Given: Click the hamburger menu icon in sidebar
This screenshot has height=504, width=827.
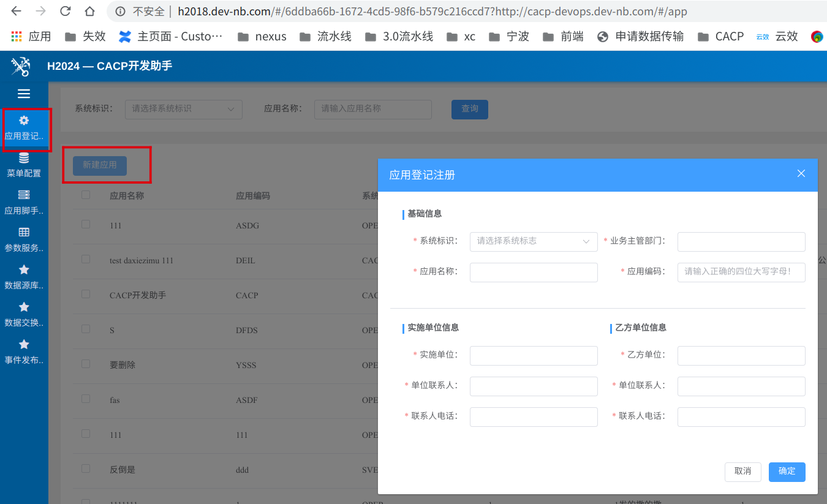Looking at the screenshot, I should tap(24, 94).
